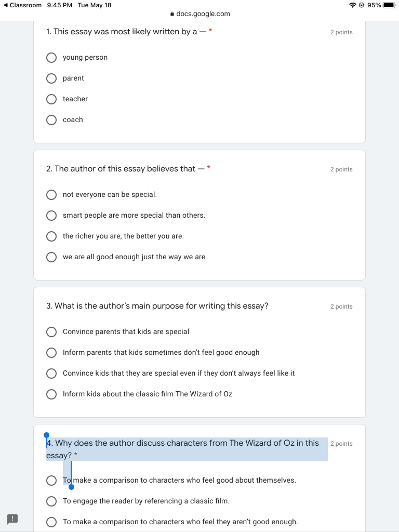
Task: Select "Convince kids that they are special" answer
Action: pyautogui.click(x=51, y=374)
